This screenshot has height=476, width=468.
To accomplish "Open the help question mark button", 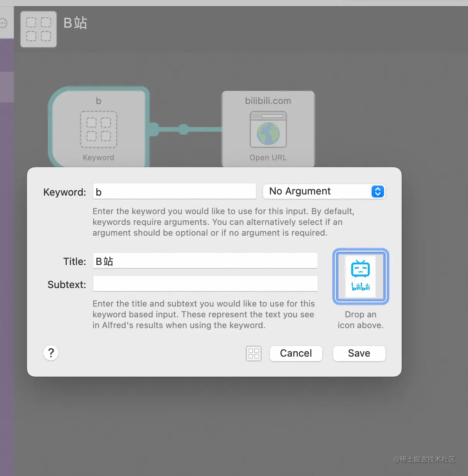I will 51,353.
